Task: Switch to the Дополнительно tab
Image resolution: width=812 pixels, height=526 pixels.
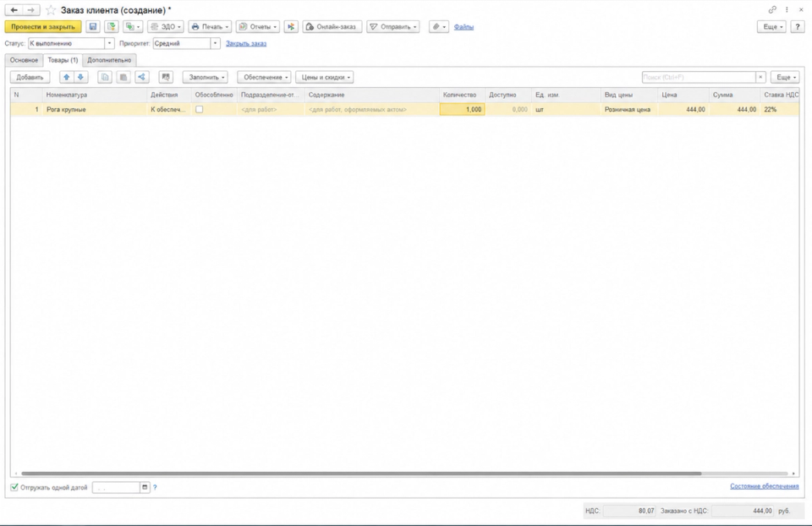Action: pos(109,60)
